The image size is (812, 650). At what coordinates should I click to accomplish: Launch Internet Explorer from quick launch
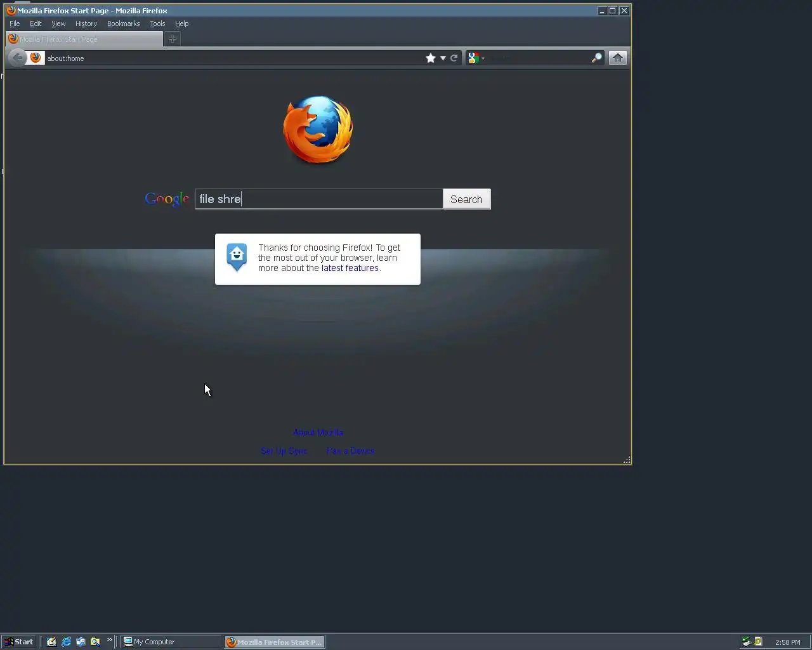66,642
